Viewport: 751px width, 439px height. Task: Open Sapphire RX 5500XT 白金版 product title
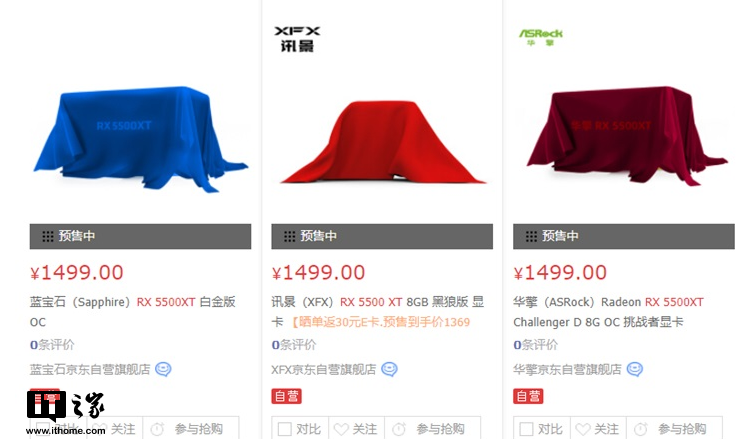coord(133,312)
